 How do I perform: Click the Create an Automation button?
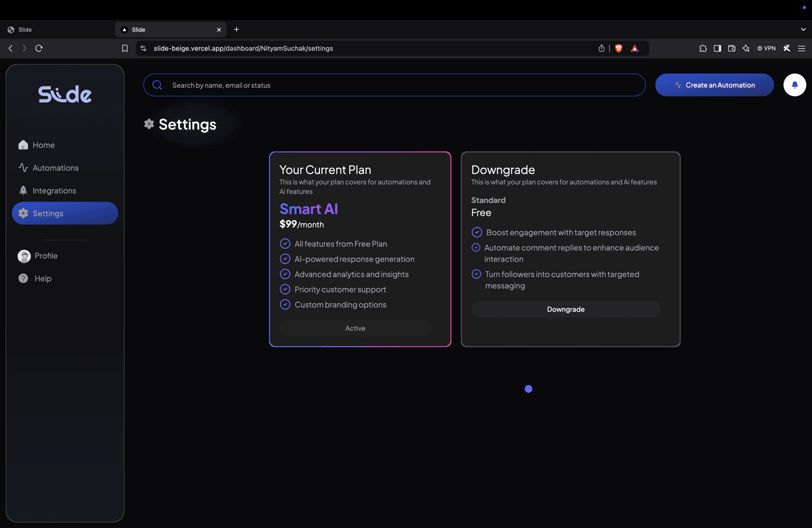714,85
